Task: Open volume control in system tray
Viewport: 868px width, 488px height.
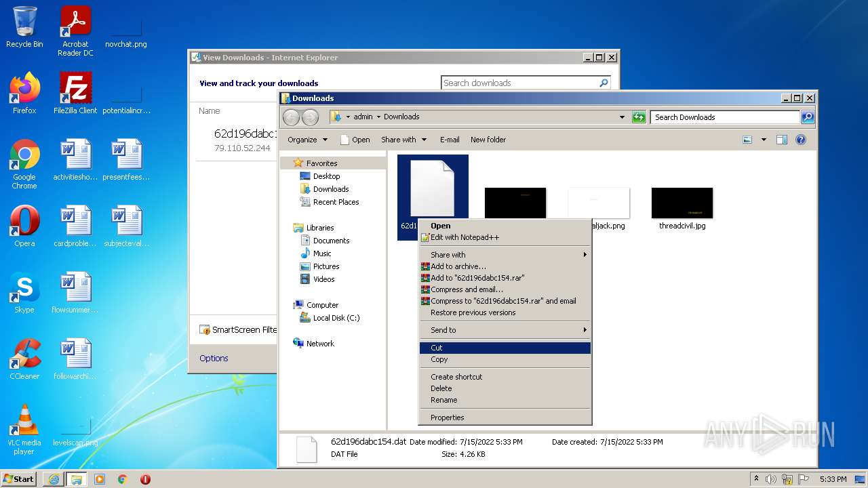Action: click(x=771, y=479)
